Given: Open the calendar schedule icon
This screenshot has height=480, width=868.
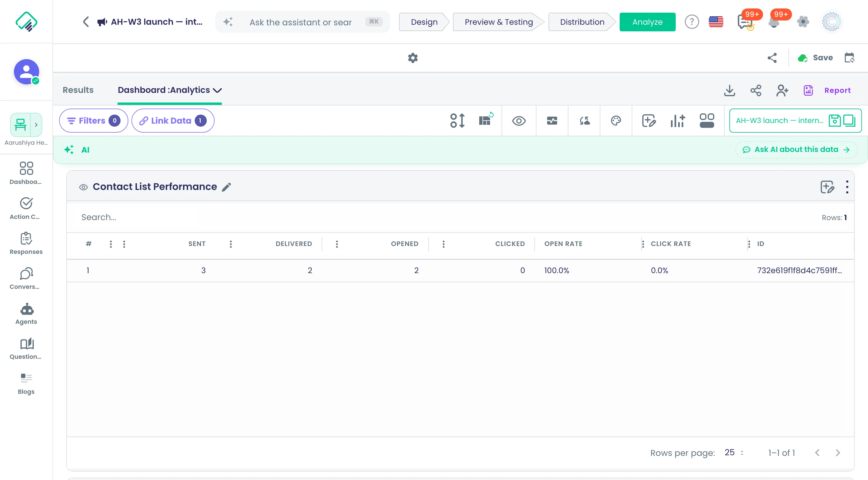Looking at the screenshot, I should (x=850, y=58).
